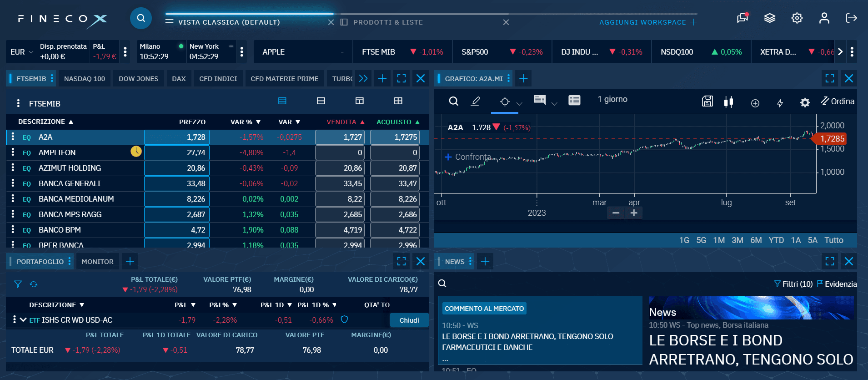Open chart settings gear

[804, 103]
